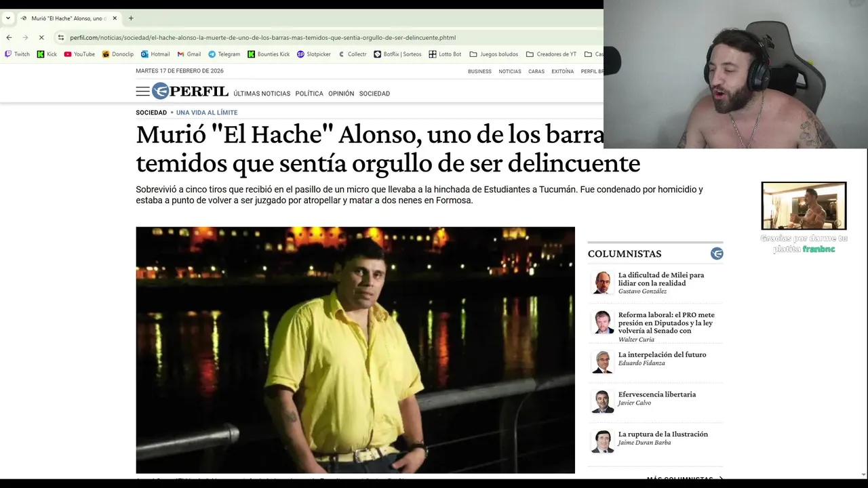The width and height of the screenshot is (868, 488).
Task: Open 'Reforma laboral: el PRO' column
Action: (x=667, y=323)
